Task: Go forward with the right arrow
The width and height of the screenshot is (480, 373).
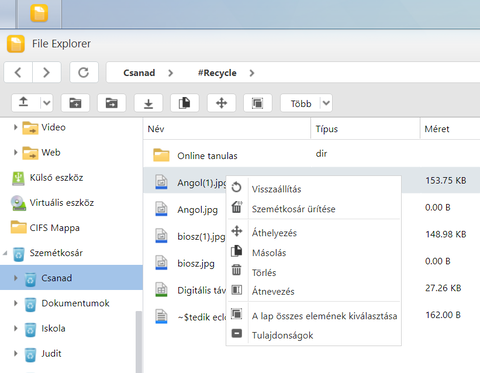Action: [x=47, y=72]
